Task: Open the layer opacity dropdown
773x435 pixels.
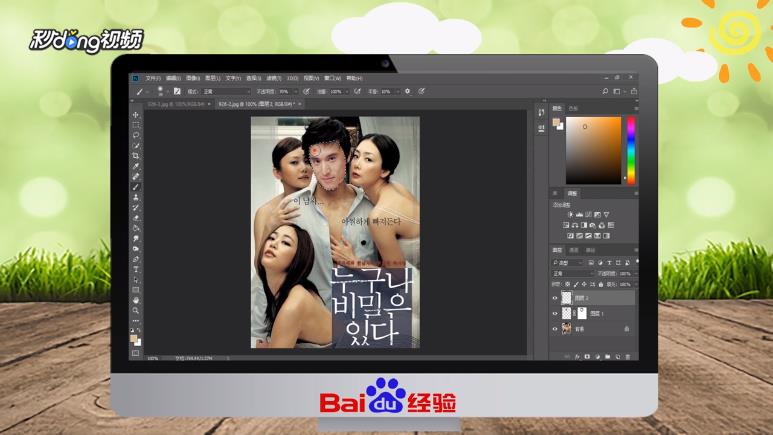Action: click(x=636, y=274)
